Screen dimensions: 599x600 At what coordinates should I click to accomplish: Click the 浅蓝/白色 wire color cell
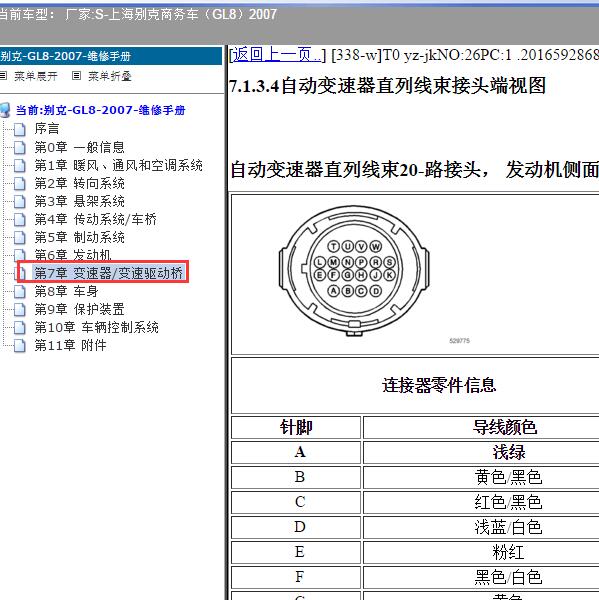508,527
